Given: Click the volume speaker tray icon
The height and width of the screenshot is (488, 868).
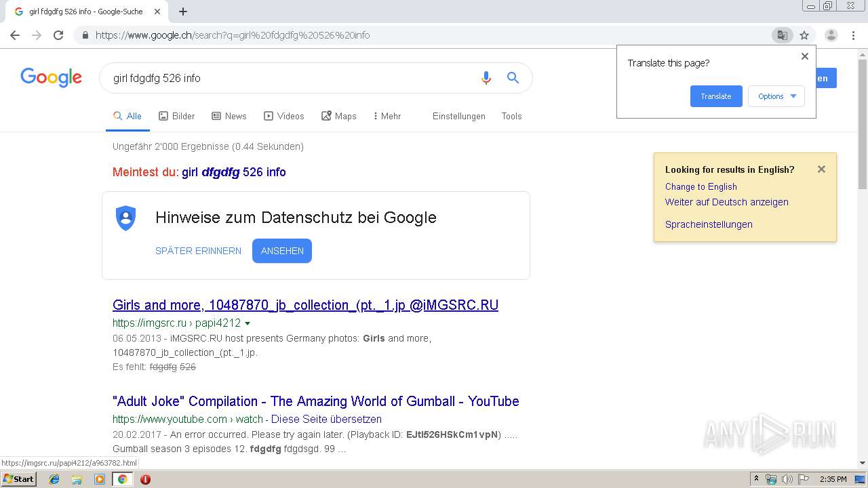Looking at the screenshot, I should 787,479.
